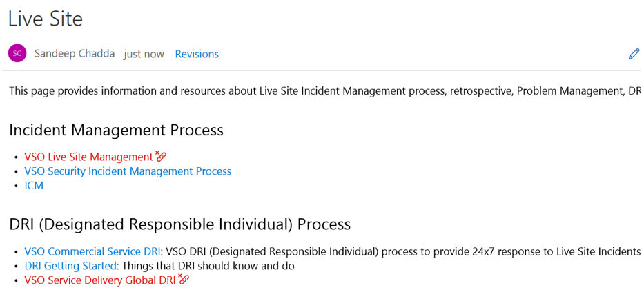The width and height of the screenshot is (644, 299).
Task: Open the Revisions link
Action: (x=197, y=54)
